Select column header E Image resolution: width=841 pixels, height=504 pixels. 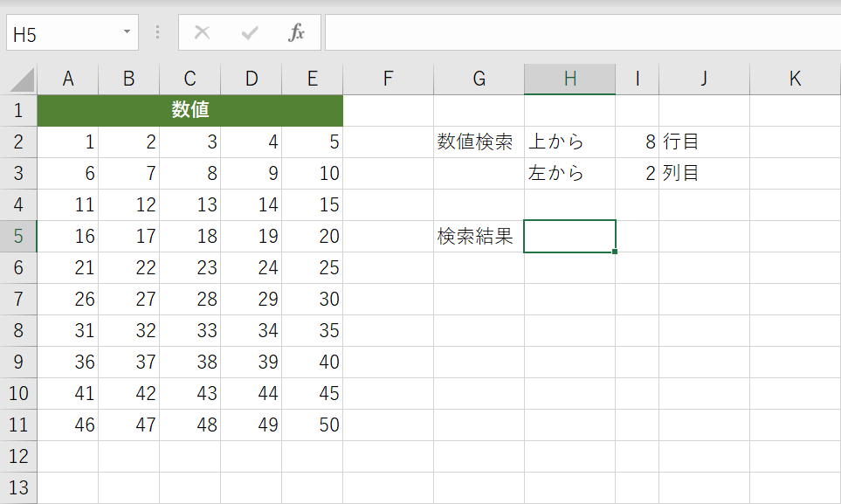[x=312, y=78]
